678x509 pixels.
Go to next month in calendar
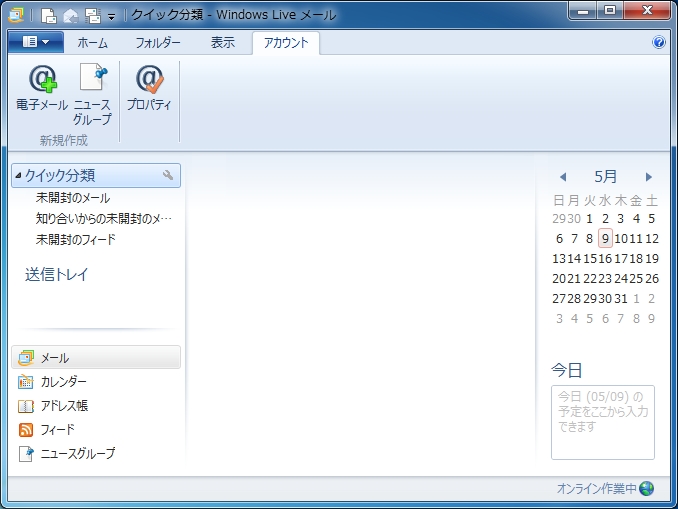coord(648,177)
